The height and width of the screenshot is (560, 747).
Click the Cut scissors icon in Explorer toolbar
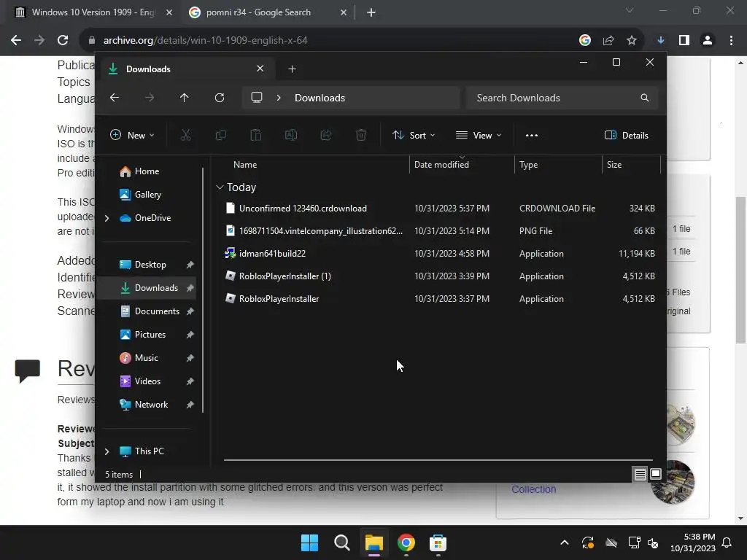[x=186, y=135]
